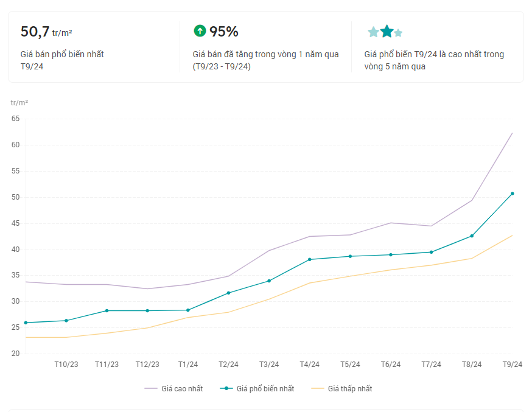Select the teal data point at T9/24
The height and width of the screenshot is (412, 532).
512,194
